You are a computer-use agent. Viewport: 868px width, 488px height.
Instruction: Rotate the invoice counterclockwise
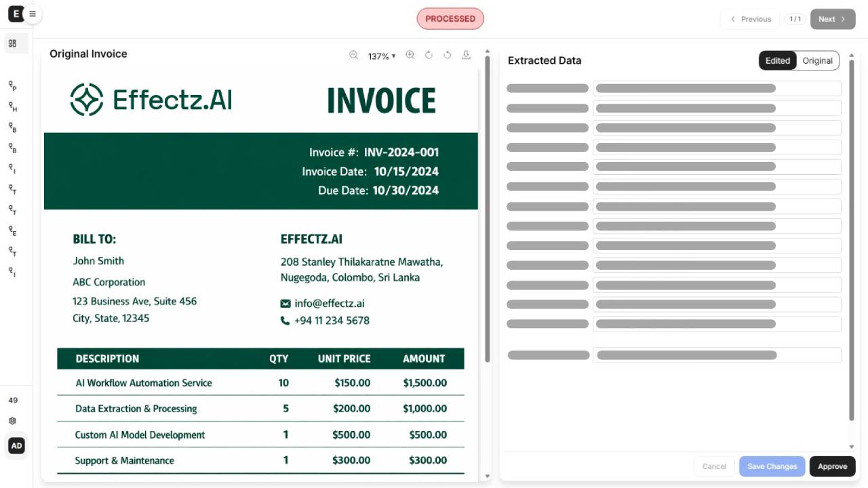[448, 56]
